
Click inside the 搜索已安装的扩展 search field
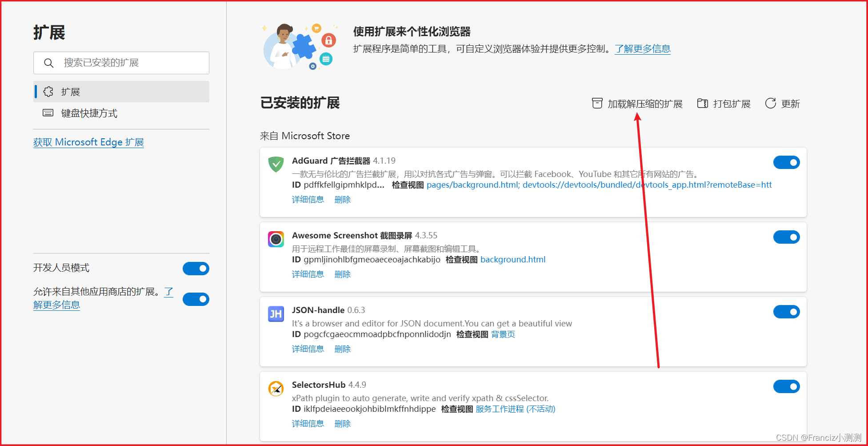[x=124, y=63]
